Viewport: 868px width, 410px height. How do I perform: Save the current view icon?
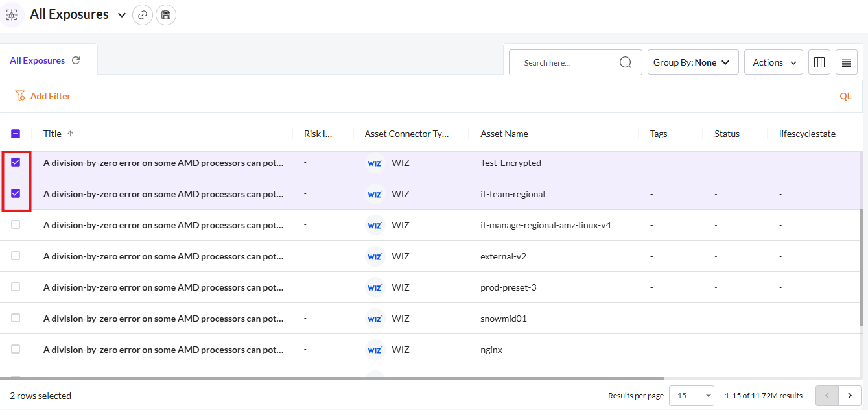tap(166, 15)
